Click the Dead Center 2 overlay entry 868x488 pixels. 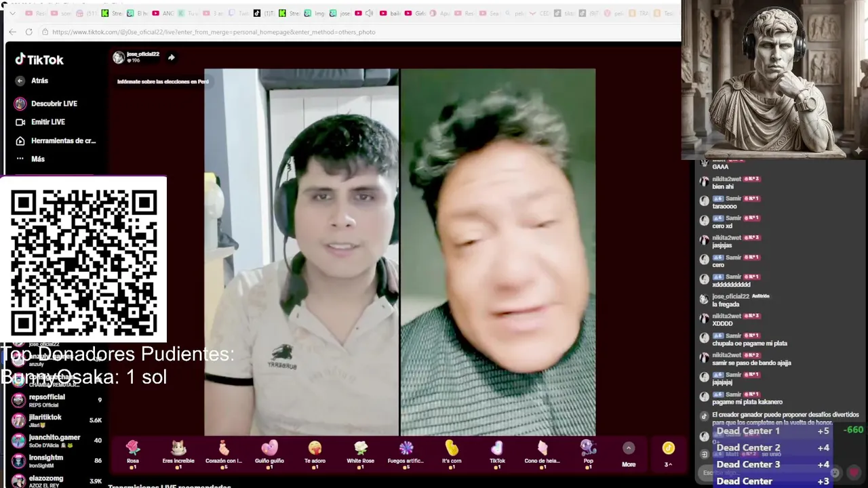click(x=772, y=447)
